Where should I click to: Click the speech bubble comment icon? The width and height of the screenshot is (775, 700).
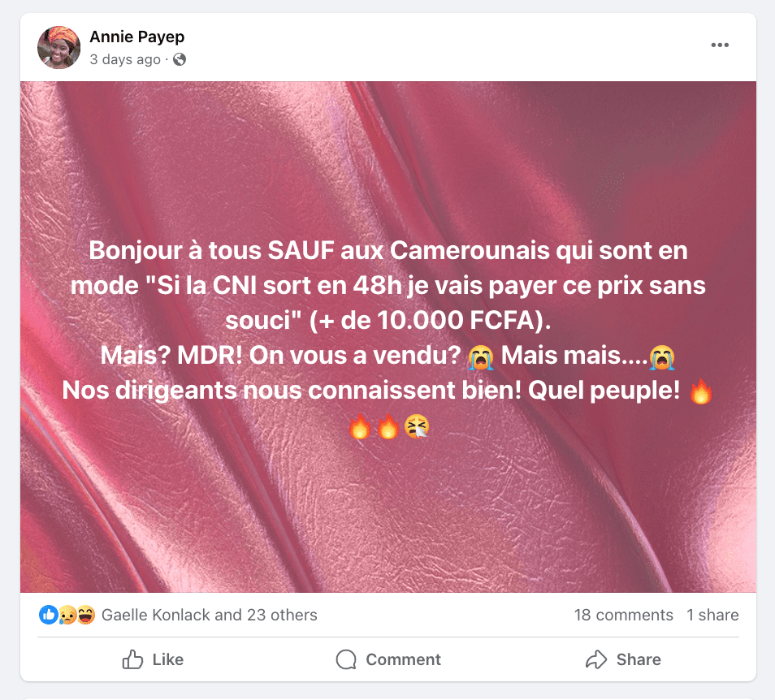pos(346,659)
